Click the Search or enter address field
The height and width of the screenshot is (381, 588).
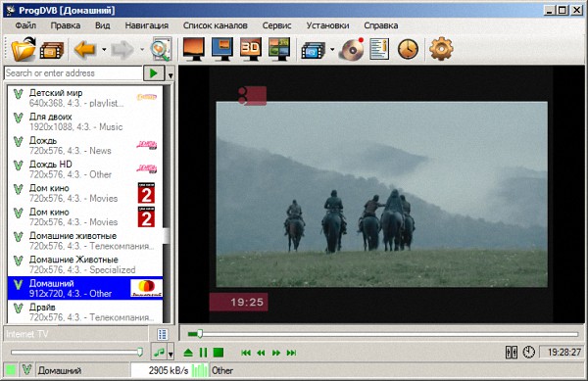point(73,73)
